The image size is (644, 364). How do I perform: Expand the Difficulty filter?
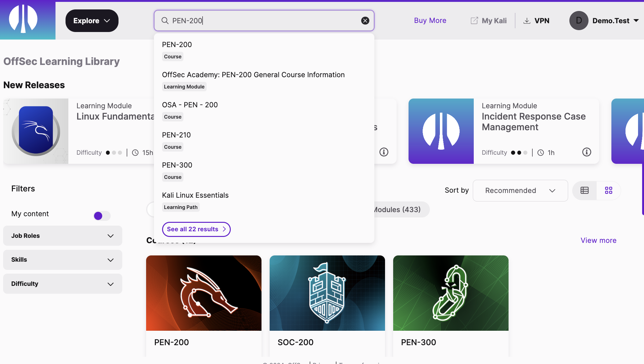62,284
